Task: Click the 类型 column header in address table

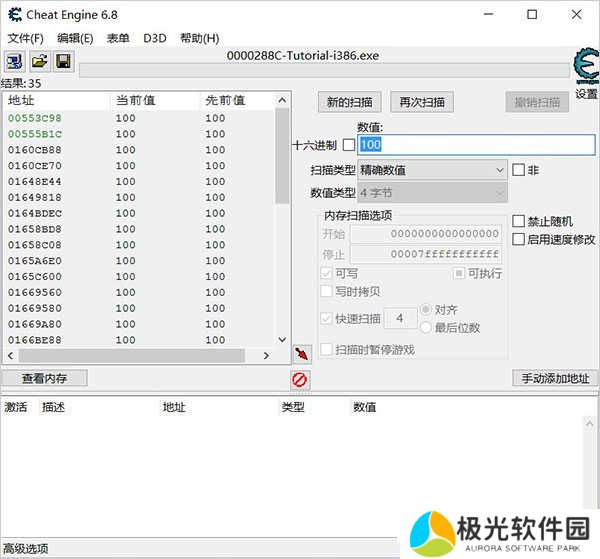Action: click(293, 407)
